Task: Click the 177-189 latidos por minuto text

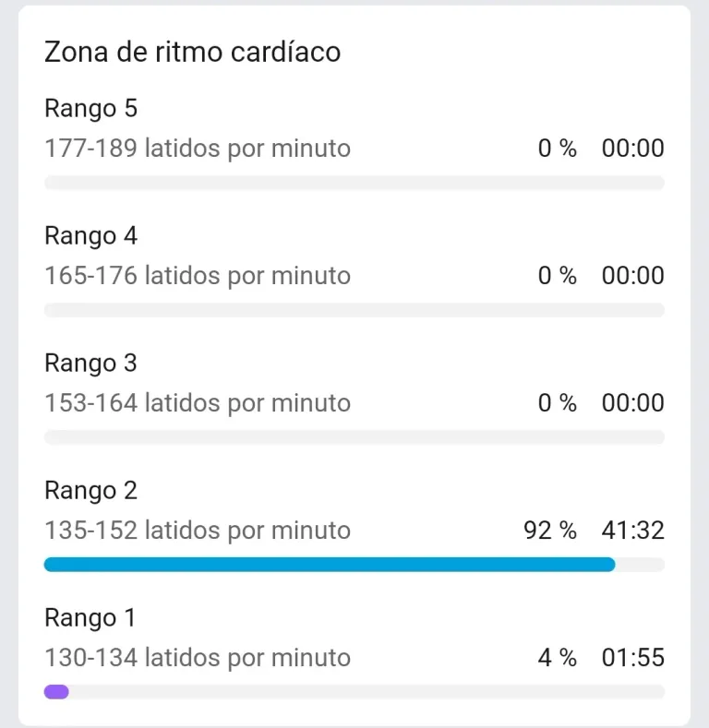Action: (x=198, y=149)
